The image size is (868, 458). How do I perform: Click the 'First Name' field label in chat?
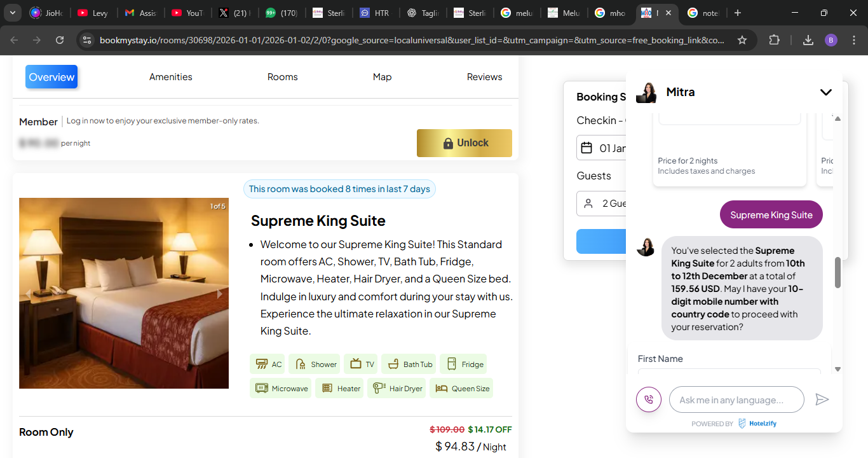pos(660,359)
